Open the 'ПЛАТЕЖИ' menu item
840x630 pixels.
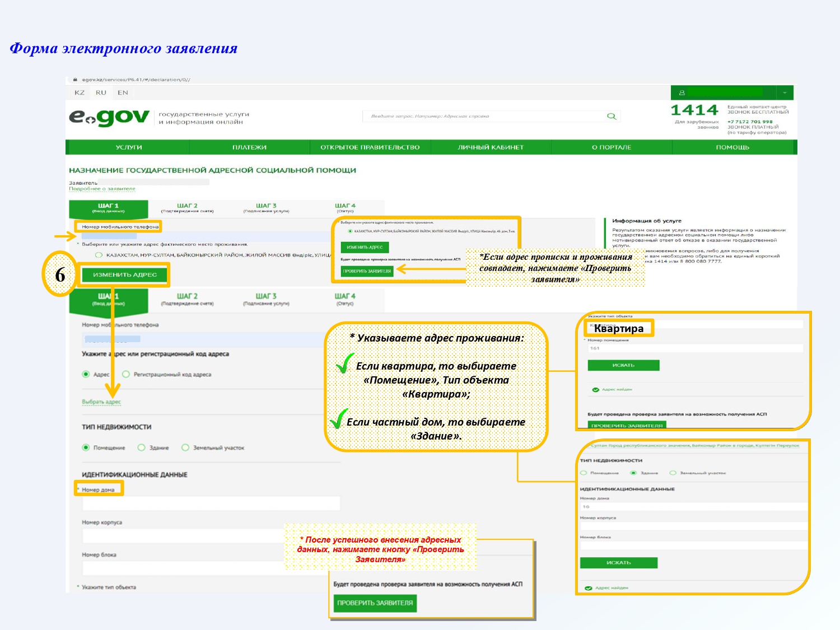[249, 147]
